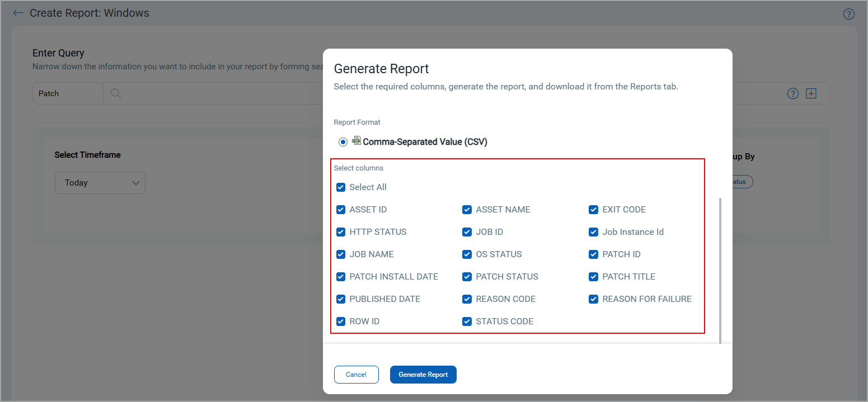This screenshot has height=402, width=868.
Task: Deselect the Job Instance Id column
Action: pos(594,232)
